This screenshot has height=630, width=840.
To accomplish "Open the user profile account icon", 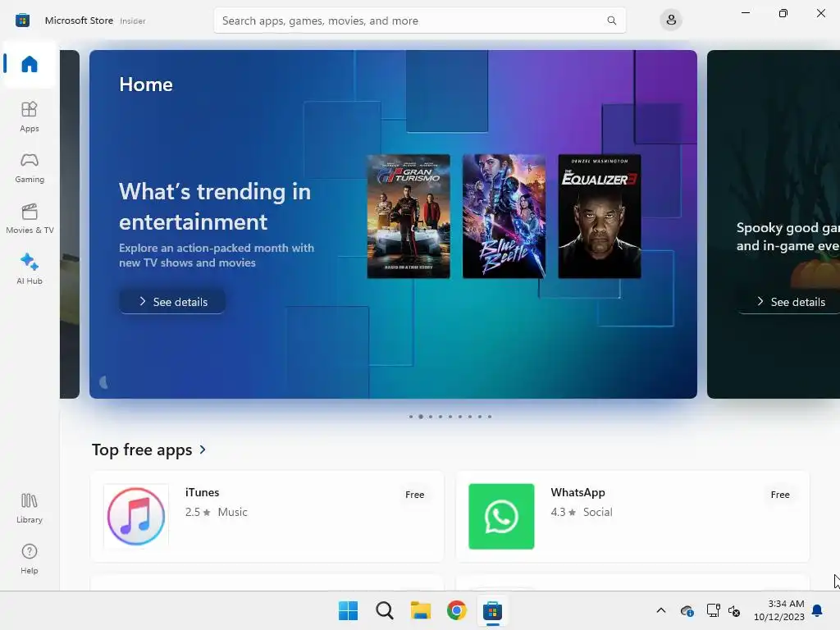I will [x=671, y=21].
